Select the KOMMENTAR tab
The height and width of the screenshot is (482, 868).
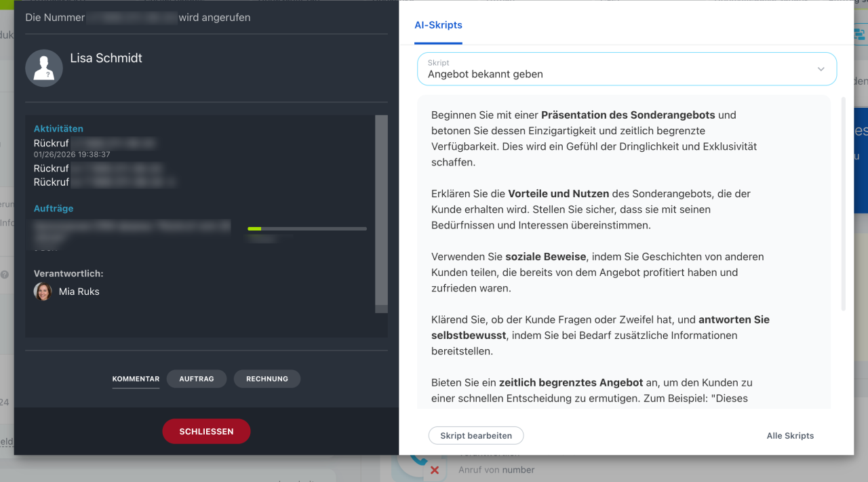click(136, 379)
